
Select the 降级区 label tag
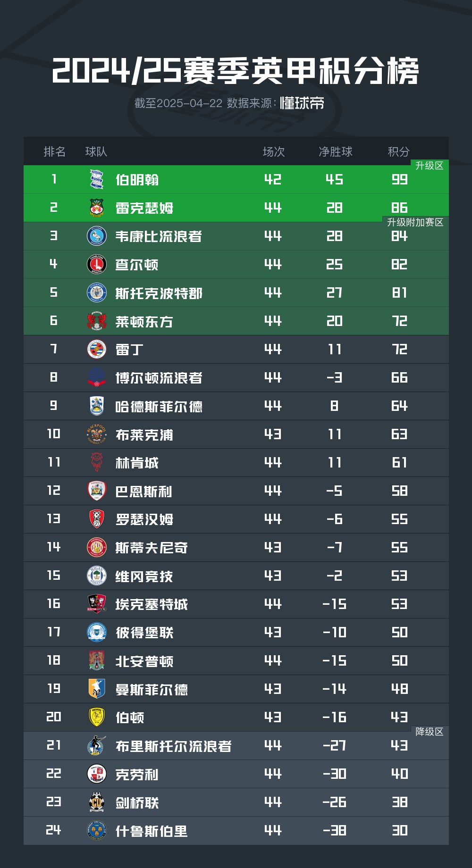point(430,732)
